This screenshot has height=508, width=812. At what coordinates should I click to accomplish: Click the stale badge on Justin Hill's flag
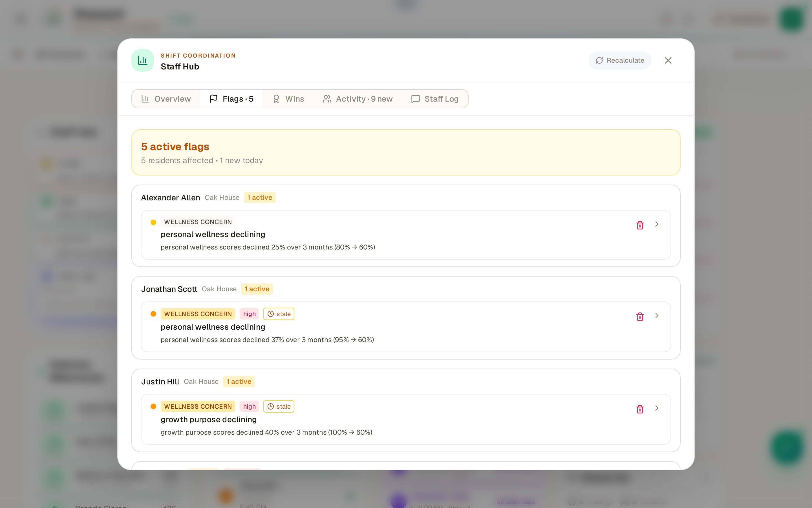(x=279, y=406)
